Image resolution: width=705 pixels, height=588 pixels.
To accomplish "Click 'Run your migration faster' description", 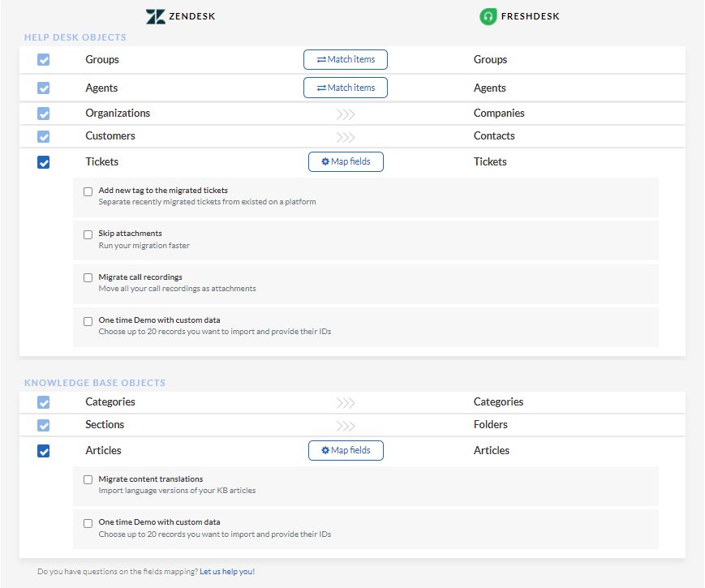I will 144,246.
